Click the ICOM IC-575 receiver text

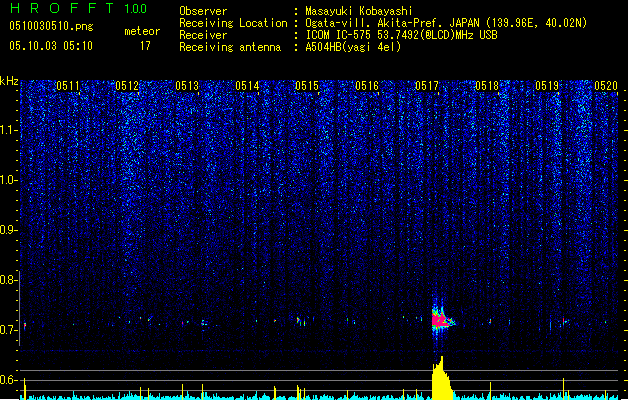401,35
